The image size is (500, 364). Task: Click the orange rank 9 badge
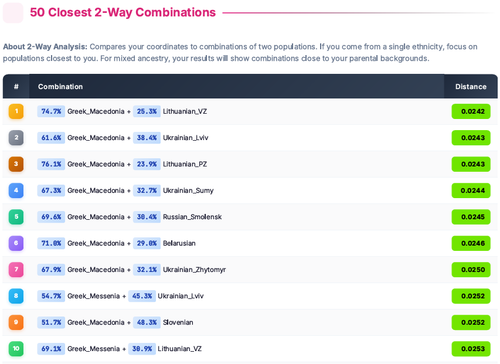pos(16,322)
